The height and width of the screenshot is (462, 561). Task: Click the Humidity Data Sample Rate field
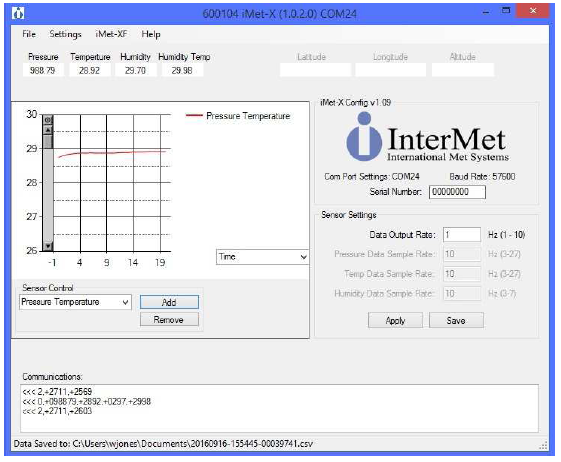point(462,294)
